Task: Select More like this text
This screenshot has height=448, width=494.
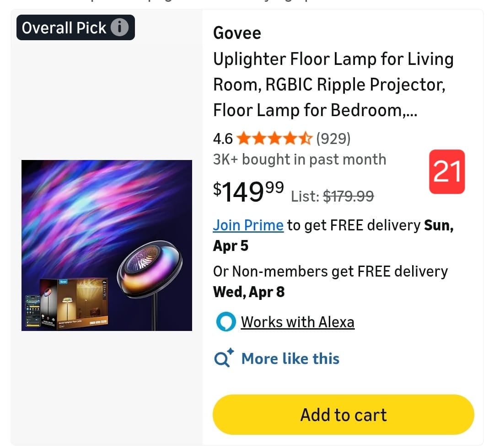Action: 290,358
